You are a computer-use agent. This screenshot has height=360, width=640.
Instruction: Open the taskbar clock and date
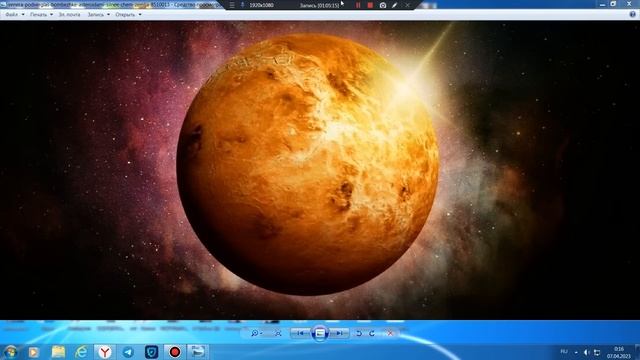(619, 352)
